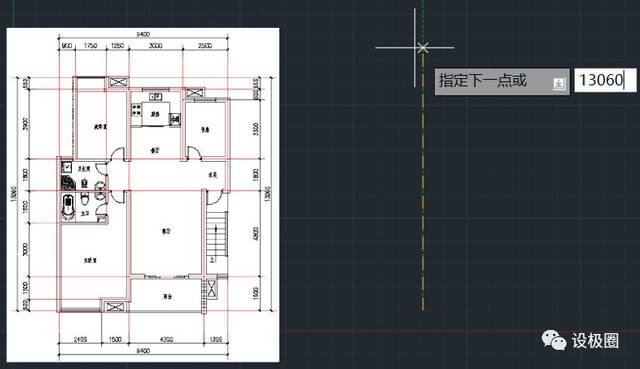The image size is (640, 369).
Task: Click the 3300 vertical dimension text
Action: 256,129
